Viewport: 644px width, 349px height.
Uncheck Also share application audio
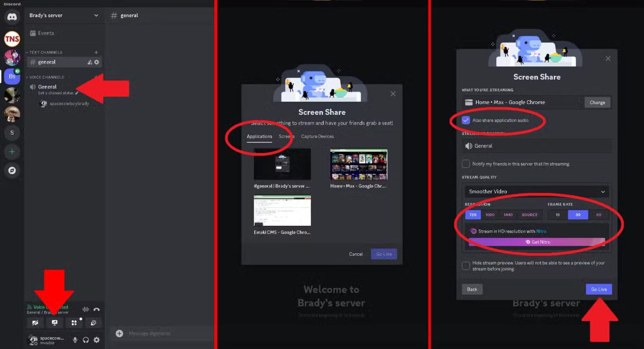pyautogui.click(x=466, y=120)
